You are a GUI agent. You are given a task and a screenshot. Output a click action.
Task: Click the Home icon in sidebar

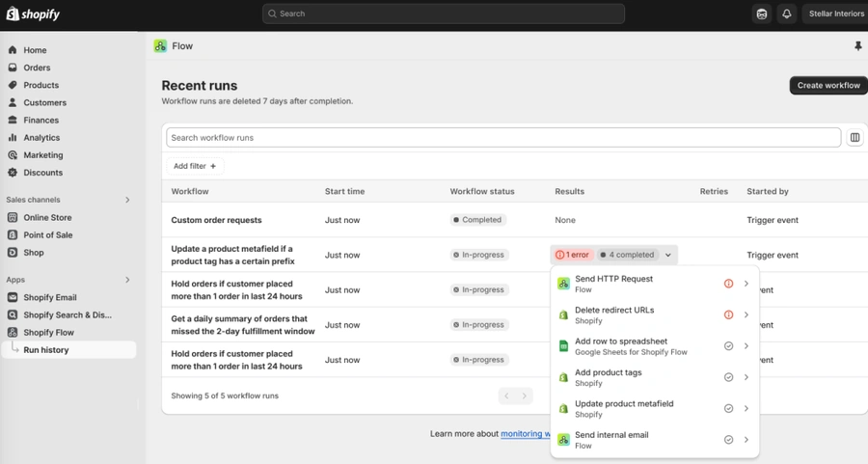click(x=13, y=50)
